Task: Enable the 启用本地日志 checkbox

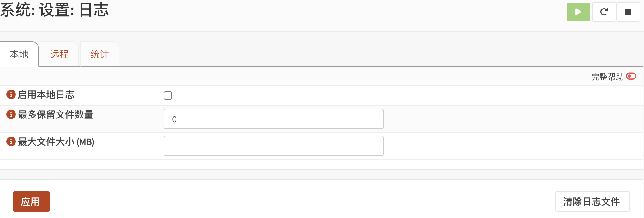Action: pos(168,95)
